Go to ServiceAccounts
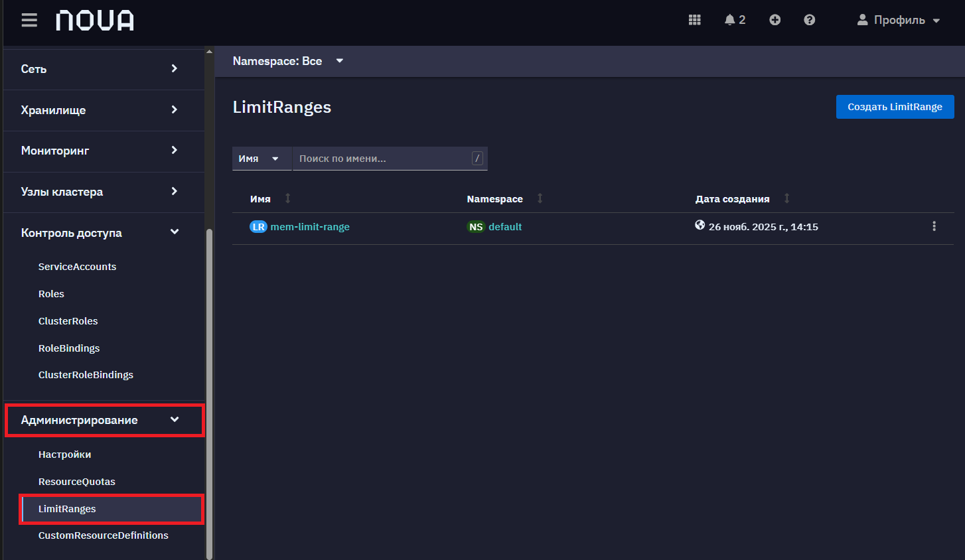This screenshot has width=965, height=560. 77,267
